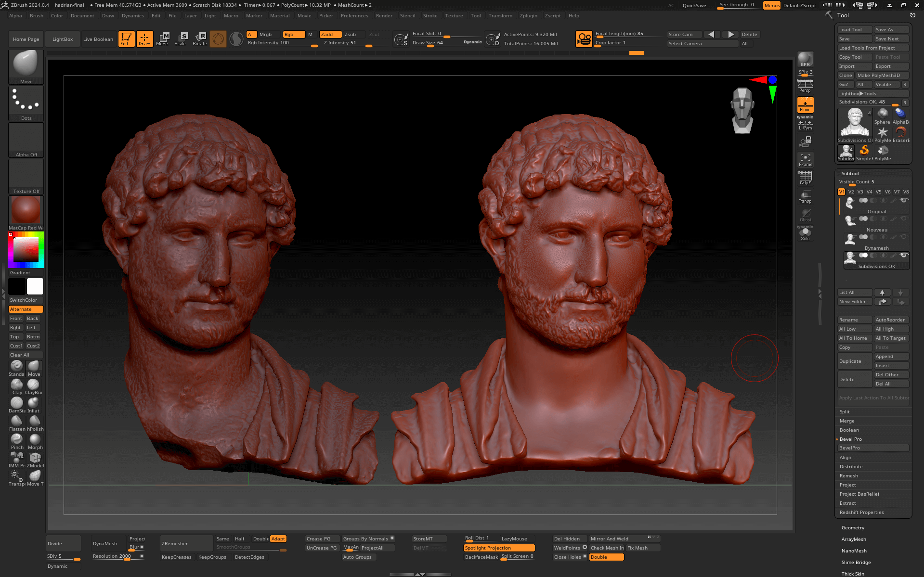Viewport: 924px width, 577px height.
Task: Choose the Pinch brush icon
Action: pos(17,440)
